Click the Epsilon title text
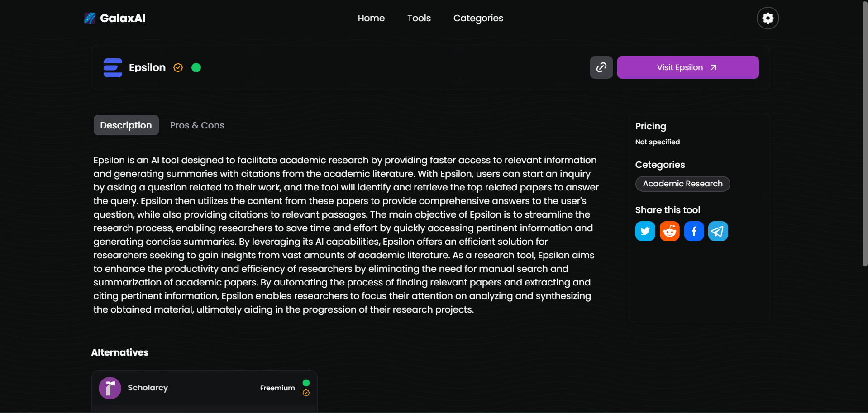This screenshot has width=868, height=413. coord(147,67)
